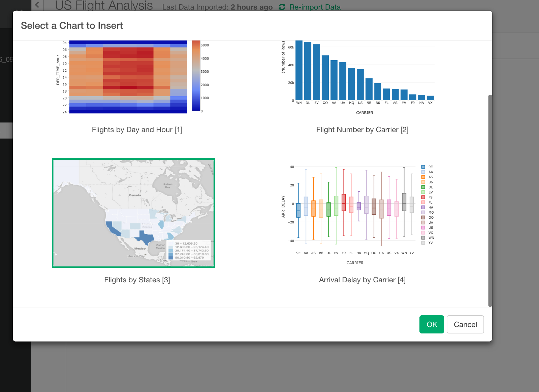The image size is (539, 392).
Task: Click the Arrival Delay by Carrier [4] caption
Action: pyautogui.click(x=362, y=280)
